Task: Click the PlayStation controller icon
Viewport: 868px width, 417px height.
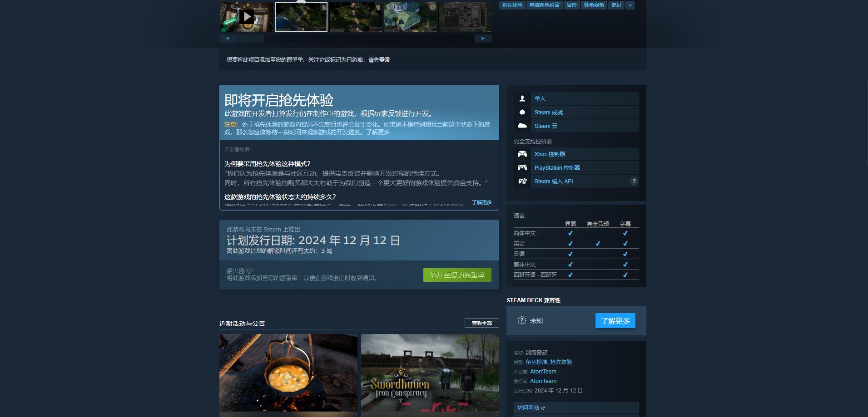Action: point(522,167)
